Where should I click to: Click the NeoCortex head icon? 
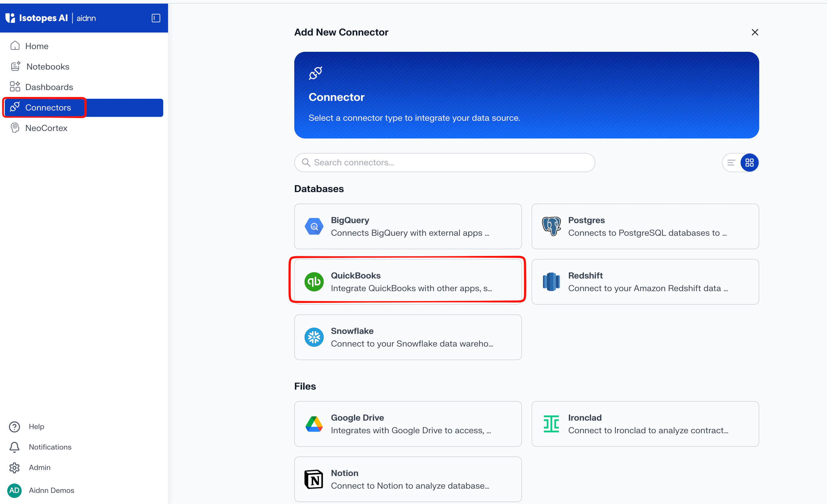pyautogui.click(x=15, y=128)
